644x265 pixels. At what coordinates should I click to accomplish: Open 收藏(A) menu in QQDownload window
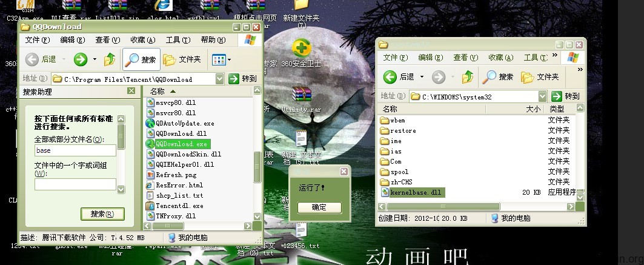point(143,40)
